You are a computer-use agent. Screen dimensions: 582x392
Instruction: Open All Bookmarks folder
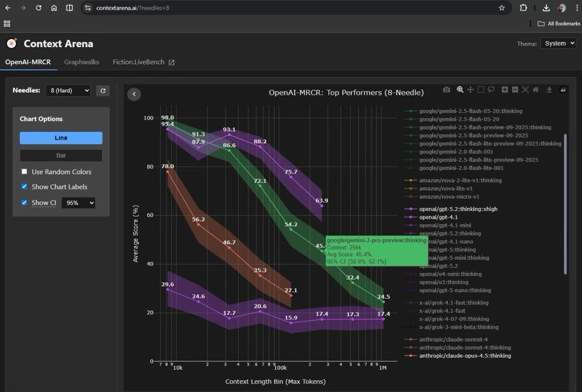pyautogui.click(x=559, y=24)
